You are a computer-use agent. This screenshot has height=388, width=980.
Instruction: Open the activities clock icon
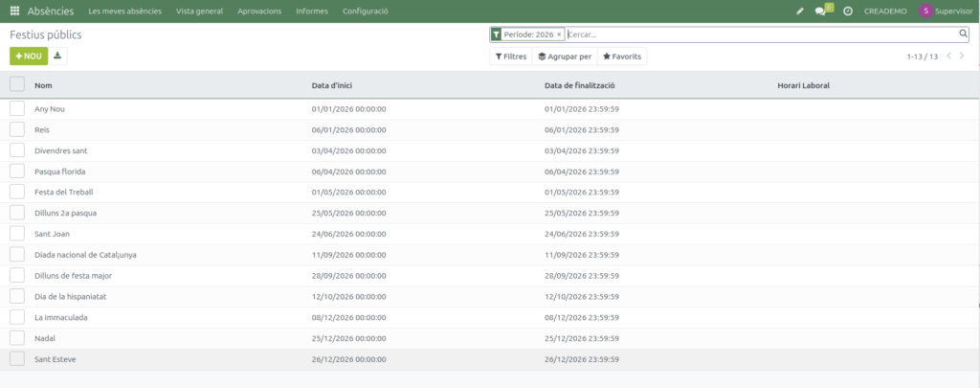(x=847, y=11)
